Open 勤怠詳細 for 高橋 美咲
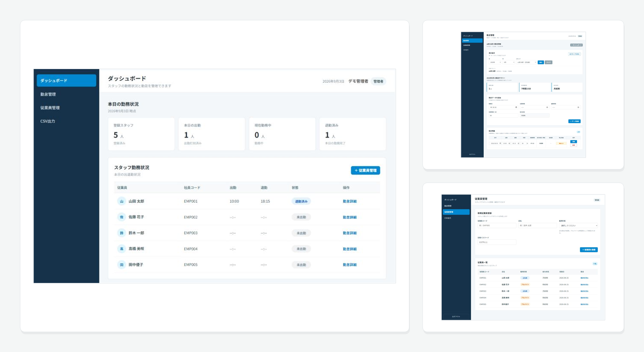This screenshot has width=644, height=352. pyautogui.click(x=350, y=249)
